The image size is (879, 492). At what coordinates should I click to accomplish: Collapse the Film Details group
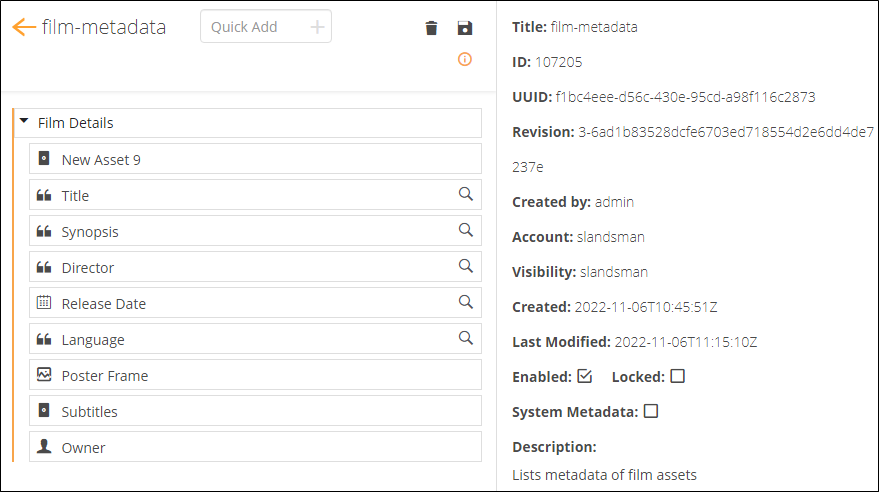pyautogui.click(x=24, y=121)
